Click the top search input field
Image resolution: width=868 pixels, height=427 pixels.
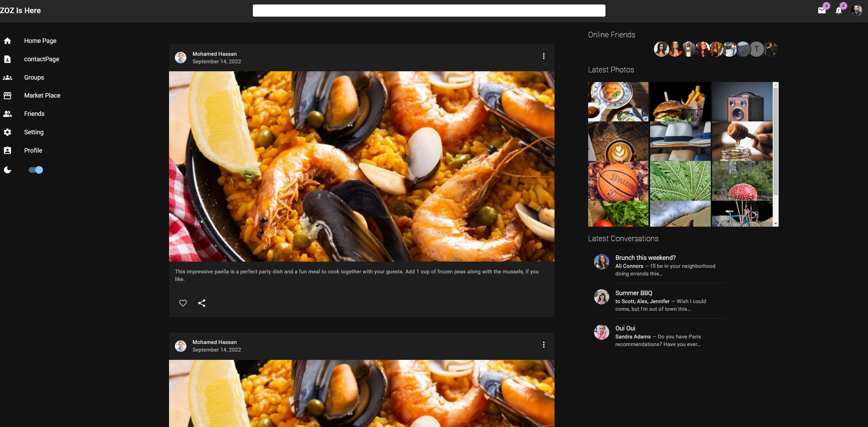429,11
